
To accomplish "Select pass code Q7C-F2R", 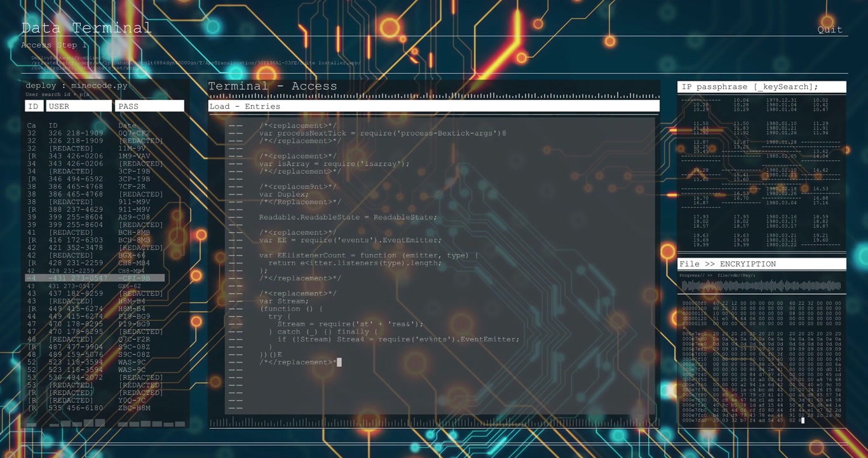I will click(134, 339).
